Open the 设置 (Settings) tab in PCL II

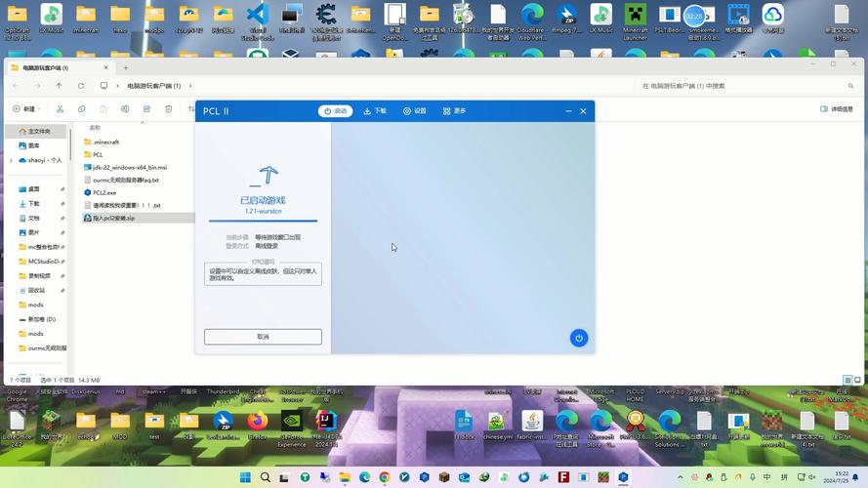(415, 111)
